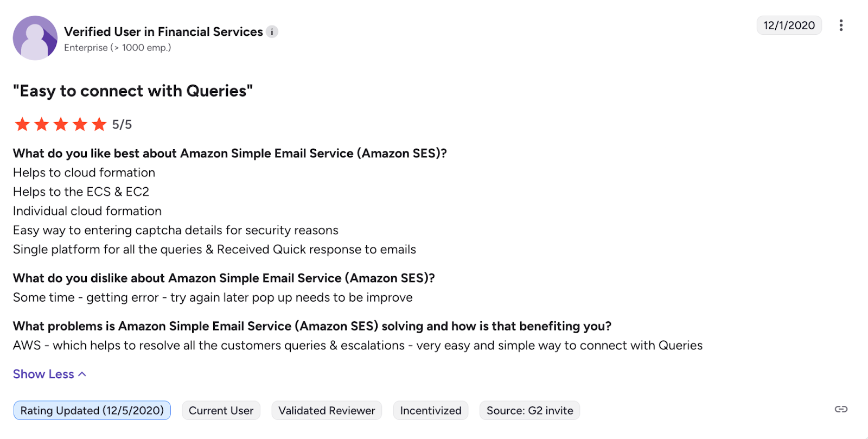This screenshot has height=439, width=868.
Task: Click the Enterprise (> 1000 emp.) label
Action: click(118, 48)
